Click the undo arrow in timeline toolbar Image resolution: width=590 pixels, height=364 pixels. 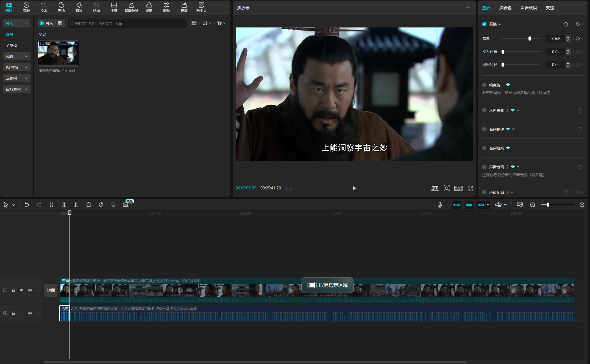click(x=27, y=205)
